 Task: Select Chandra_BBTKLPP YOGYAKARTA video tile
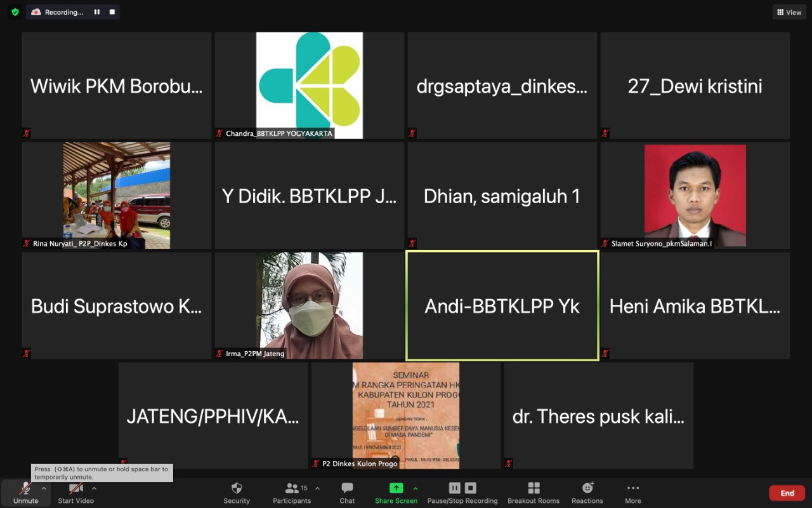pos(310,86)
